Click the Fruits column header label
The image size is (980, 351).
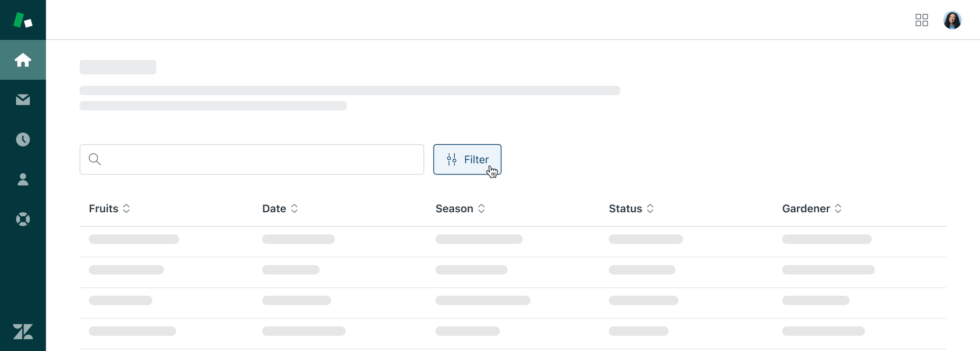[103, 208]
